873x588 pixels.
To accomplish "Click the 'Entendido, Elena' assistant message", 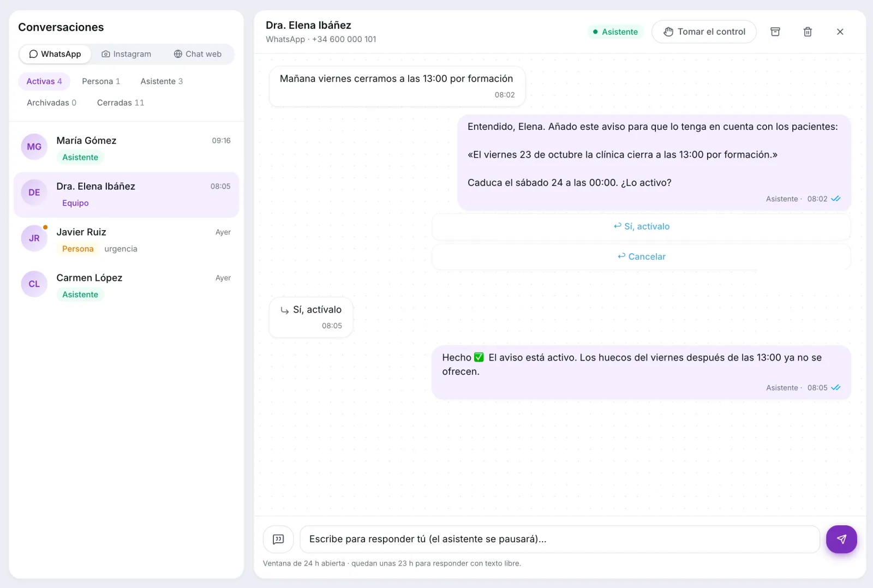I will pyautogui.click(x=654, y=163).
